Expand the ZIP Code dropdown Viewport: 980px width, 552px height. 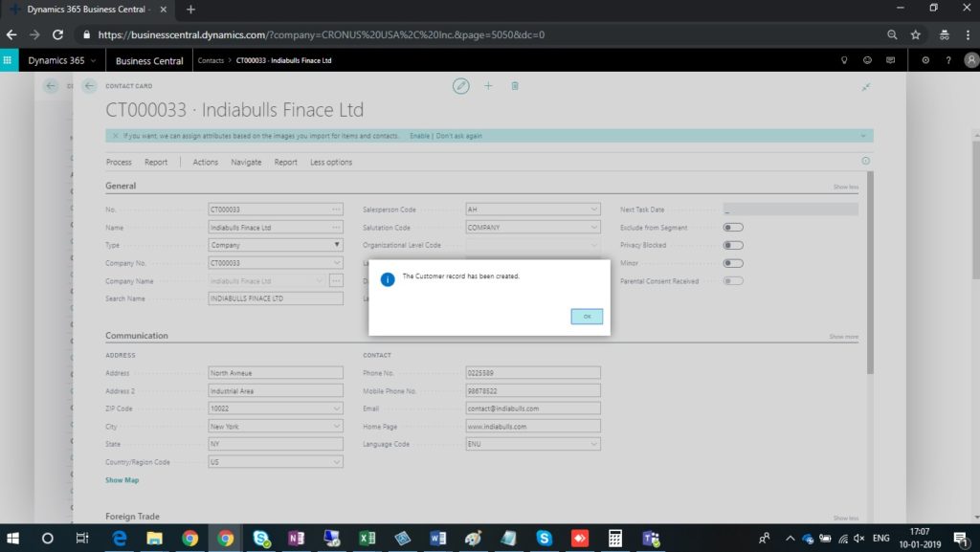point(337,408)
